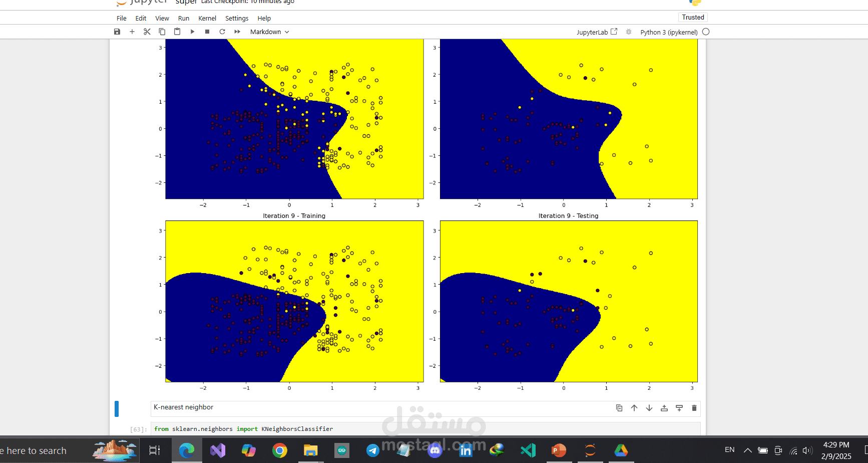The image size is (868, 463).
Task: Paste cell from clipboard in the toolbar
Action: 177,32
